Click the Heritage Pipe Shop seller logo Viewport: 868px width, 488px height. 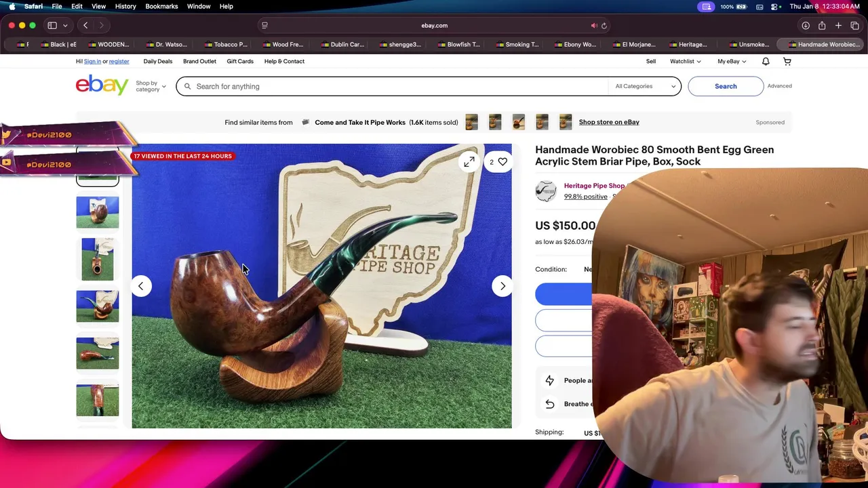click(546, 191)
